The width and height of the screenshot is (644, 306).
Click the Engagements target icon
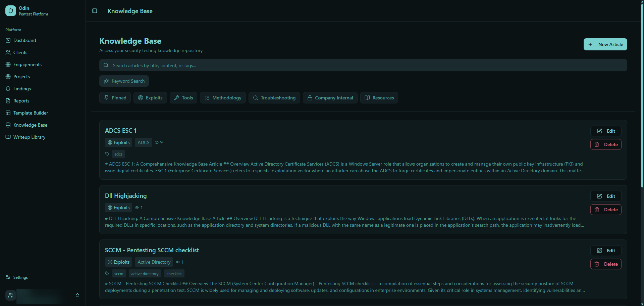coord(8,64)
